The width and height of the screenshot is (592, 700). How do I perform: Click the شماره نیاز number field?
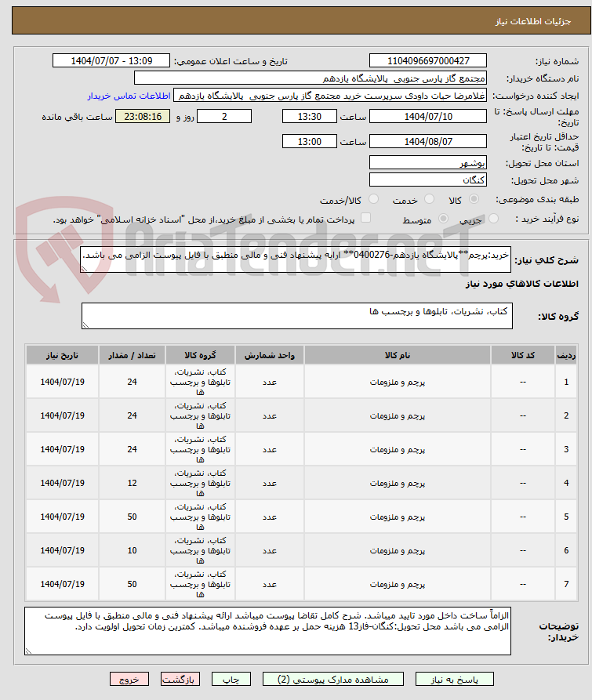(x=427, y=60)
